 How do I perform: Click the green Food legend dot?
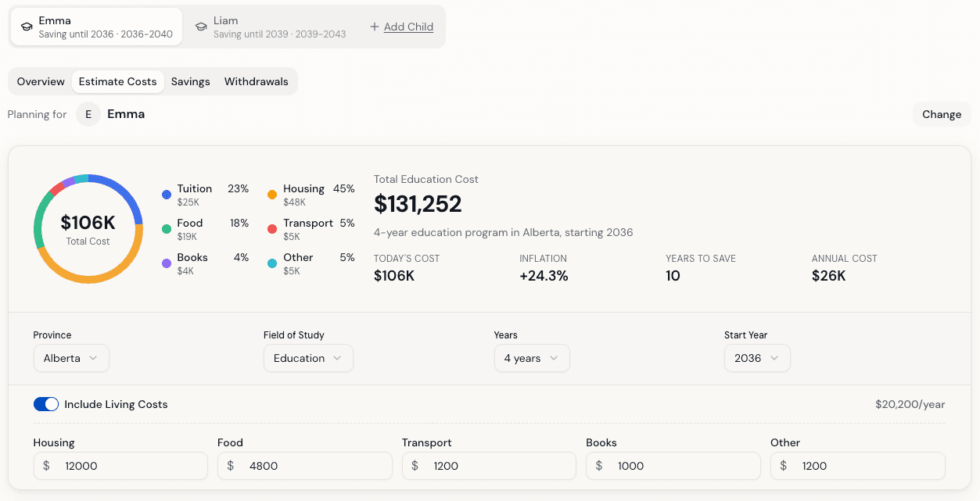click(x=166, y=227)
